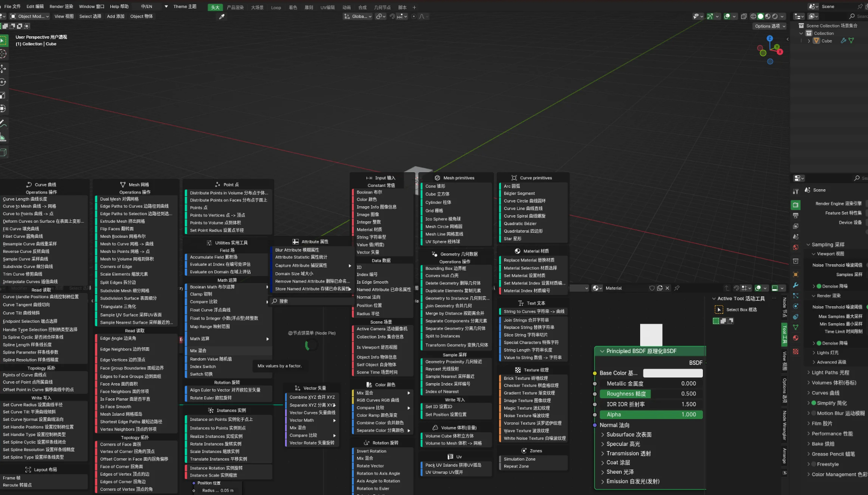Click the Metallic value field

[651, 384]
